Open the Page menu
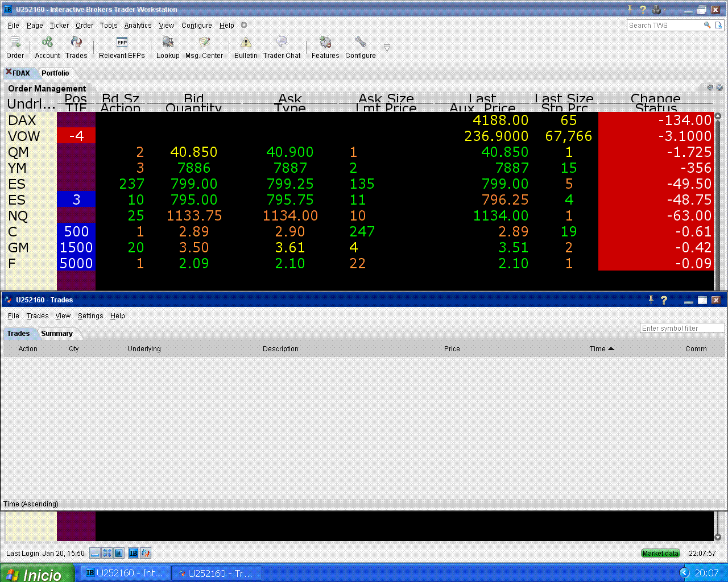 (35, 26)
